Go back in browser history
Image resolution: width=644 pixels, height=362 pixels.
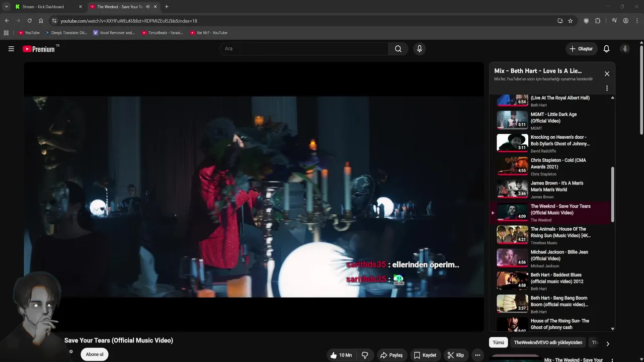pos(7,21)
